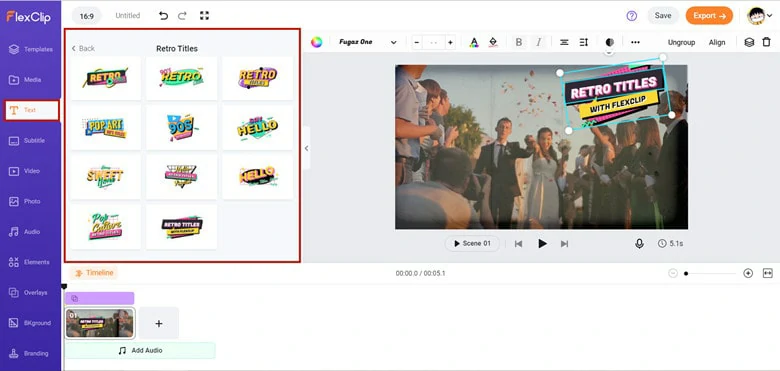Decrease font size with minus button

click(x=417, y=42)
